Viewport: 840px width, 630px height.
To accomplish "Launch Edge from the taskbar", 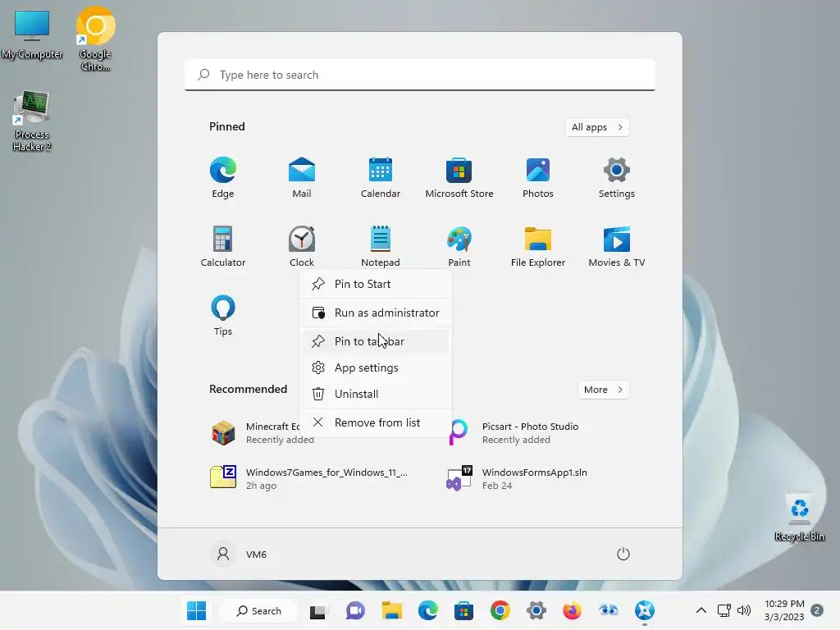I will click(x=427, y=610).
